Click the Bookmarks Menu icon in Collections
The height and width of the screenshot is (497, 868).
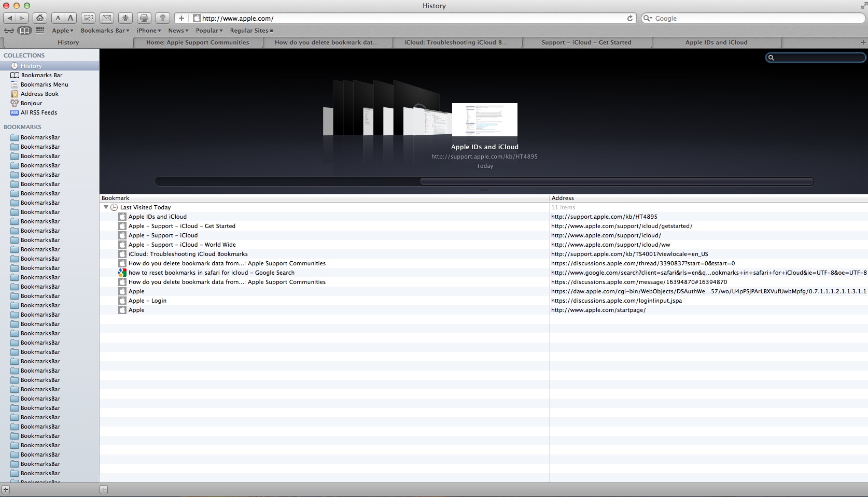(15, 84)
